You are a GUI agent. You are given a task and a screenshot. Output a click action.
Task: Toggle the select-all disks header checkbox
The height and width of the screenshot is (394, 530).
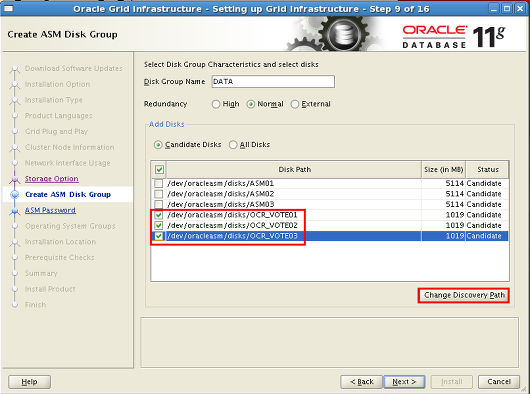[x=159, y=170]
